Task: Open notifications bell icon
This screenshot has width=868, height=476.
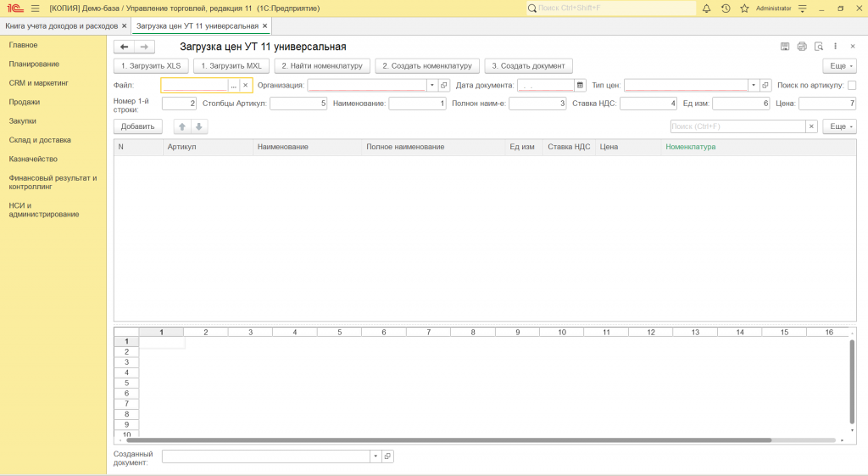Action: pyautogui.click(x=706, y=8)
